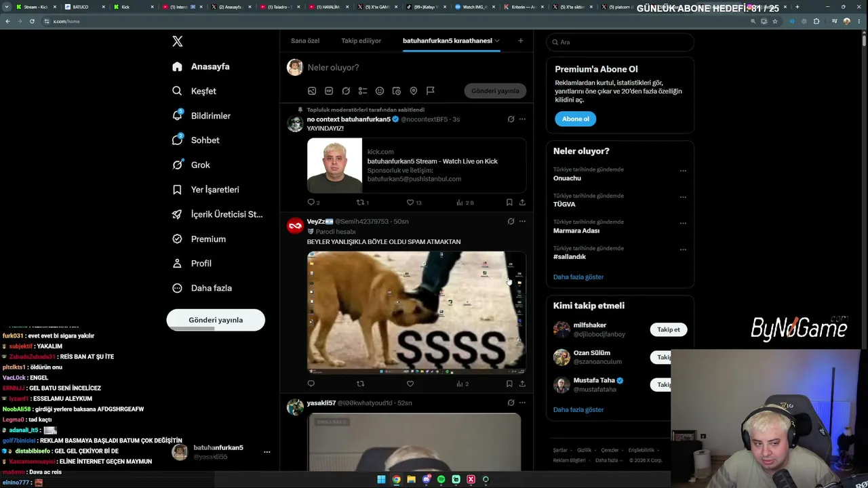Switch to the BATUCO browser tab
868x488 pixels.
coord(83,7)
